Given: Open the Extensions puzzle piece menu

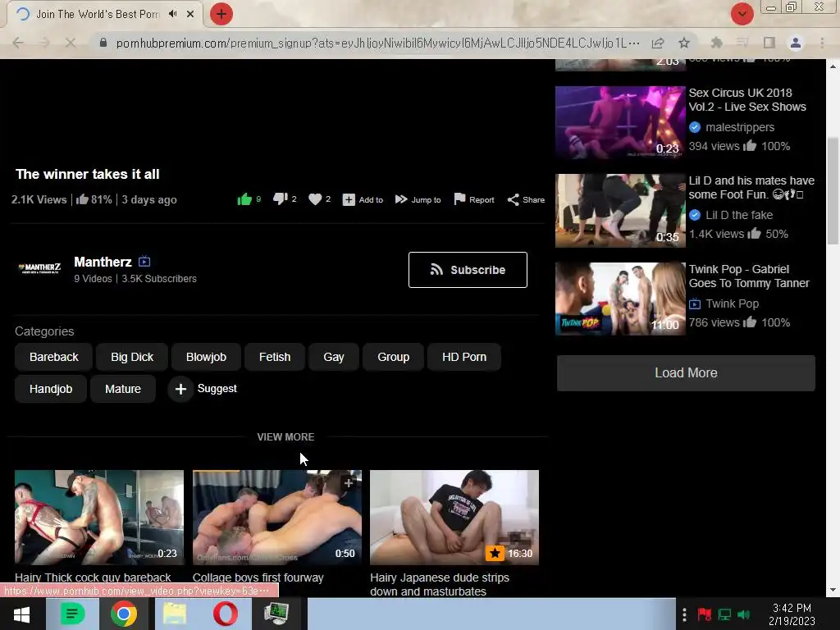Looking at the screenshot, I should [x=716, y=43].
